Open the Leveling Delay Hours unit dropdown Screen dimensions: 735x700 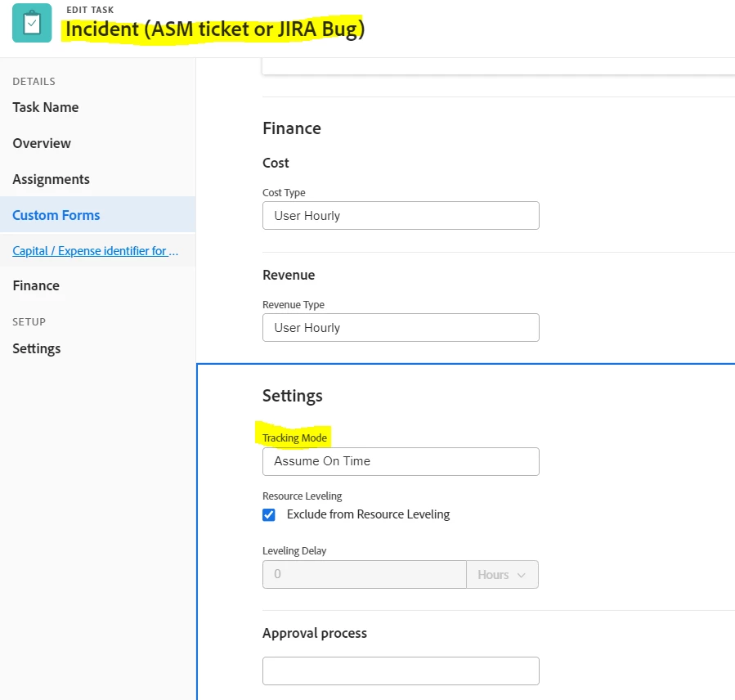[x=502, y=574]
